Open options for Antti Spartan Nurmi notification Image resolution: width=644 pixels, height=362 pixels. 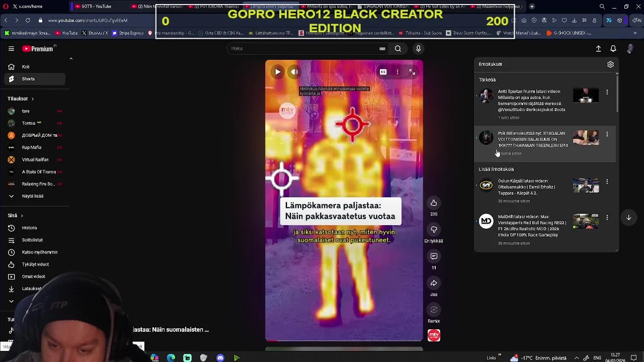pyautogui.click(x=607, y=93)
